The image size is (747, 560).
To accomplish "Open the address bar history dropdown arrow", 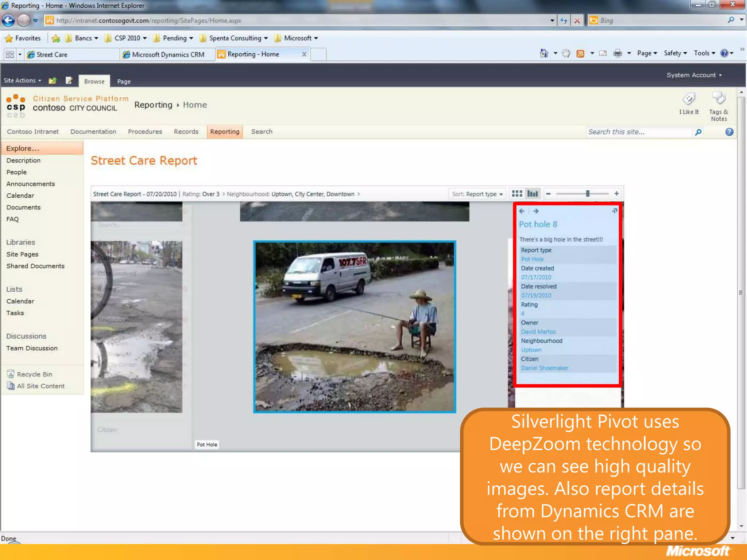I will tap(552, 20).
